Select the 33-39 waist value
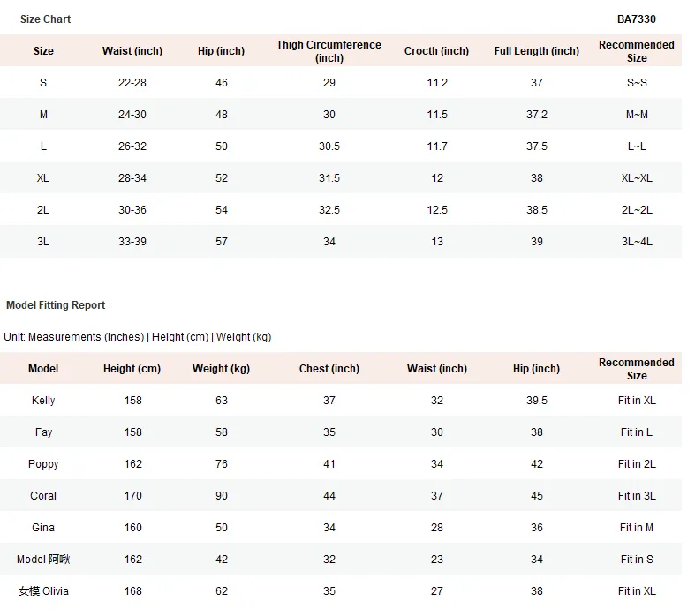The image size is (695, 616). click(x=132, y=242)
